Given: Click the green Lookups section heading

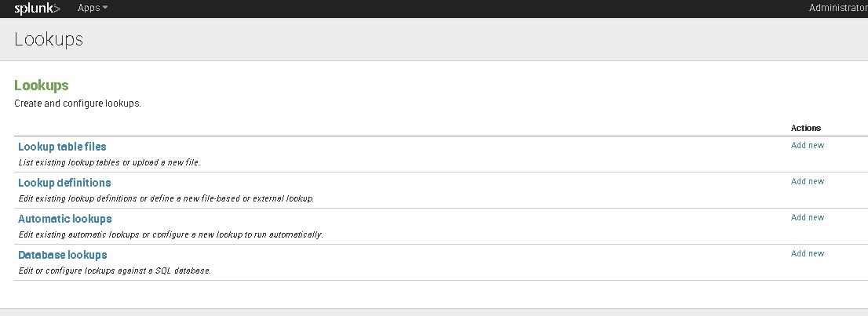Looking at the screenshot, I should (x=42, y=85).
